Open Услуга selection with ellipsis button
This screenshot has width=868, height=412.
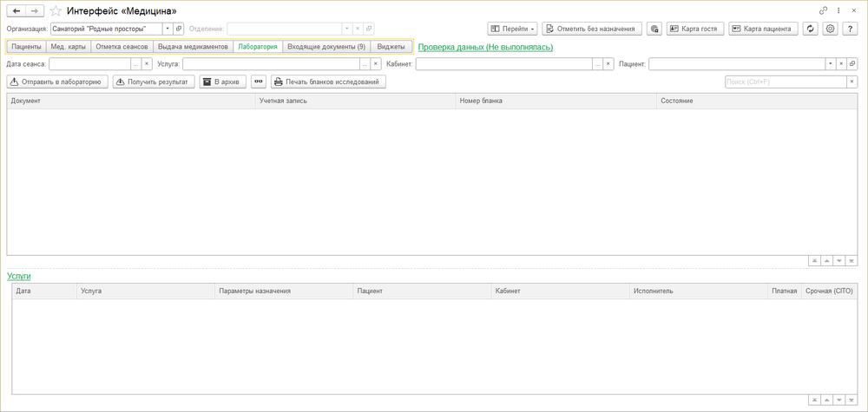coord(365,64)
